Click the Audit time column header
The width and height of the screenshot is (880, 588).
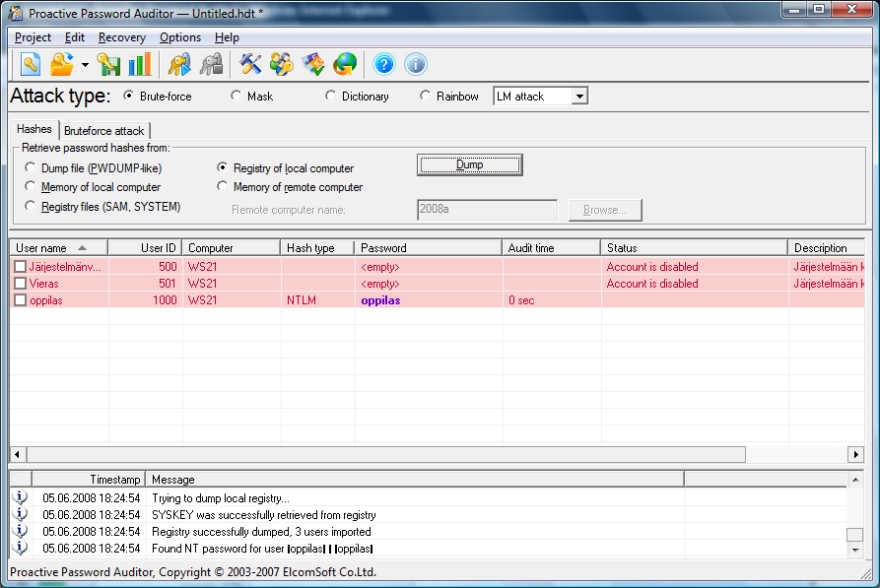point(551,248)
